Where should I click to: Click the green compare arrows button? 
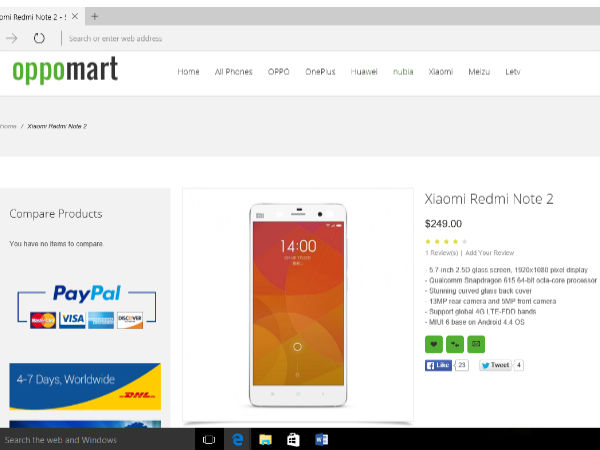455,344
